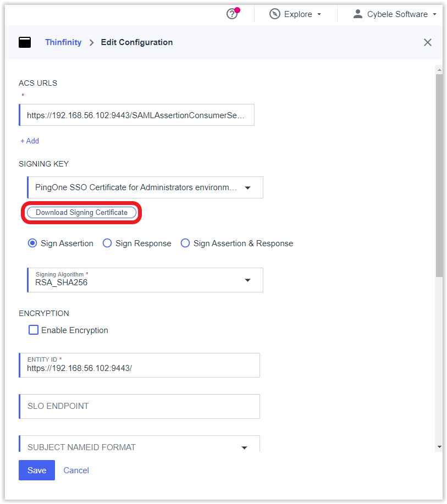Open the Subject NameID Format dropdown
This screenshot has height=504, width=447.
pos(139,444)
